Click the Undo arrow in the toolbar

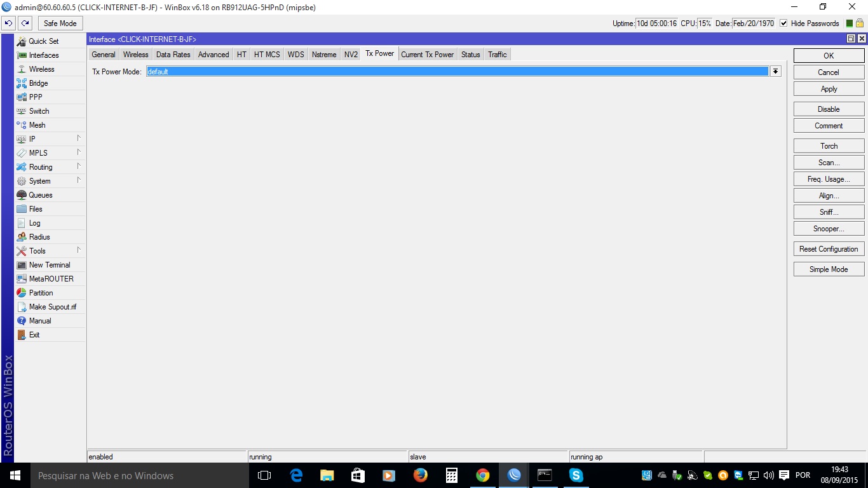point(9,24)
